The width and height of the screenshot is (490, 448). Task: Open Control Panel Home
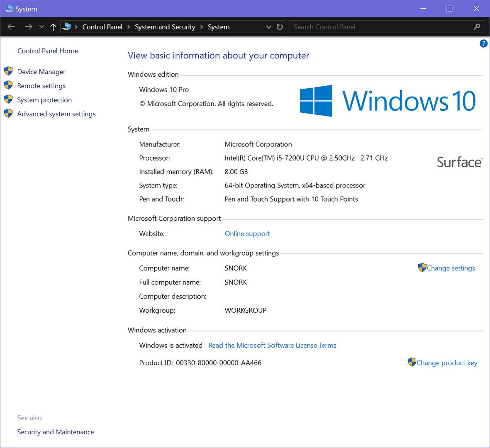48,51
